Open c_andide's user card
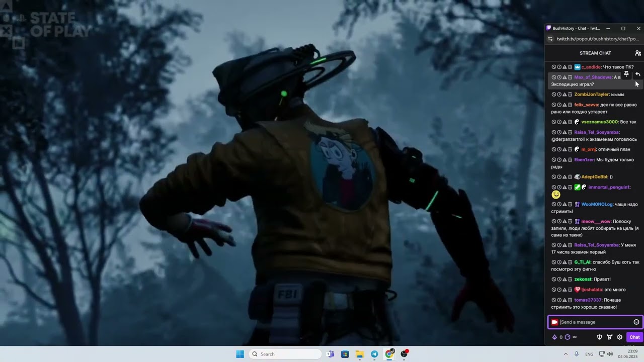The height and width of the screenshot is (362, 644). point(591,67)
